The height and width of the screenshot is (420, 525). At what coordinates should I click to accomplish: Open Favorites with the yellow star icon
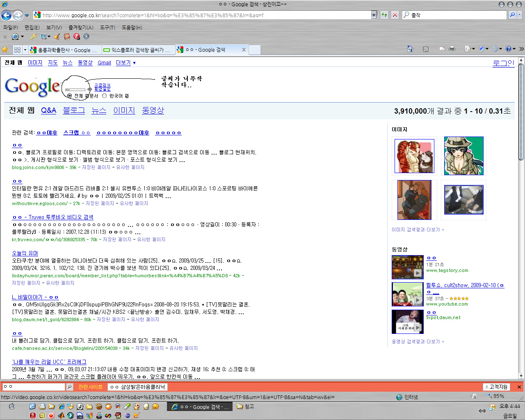(x=5, y=50)
